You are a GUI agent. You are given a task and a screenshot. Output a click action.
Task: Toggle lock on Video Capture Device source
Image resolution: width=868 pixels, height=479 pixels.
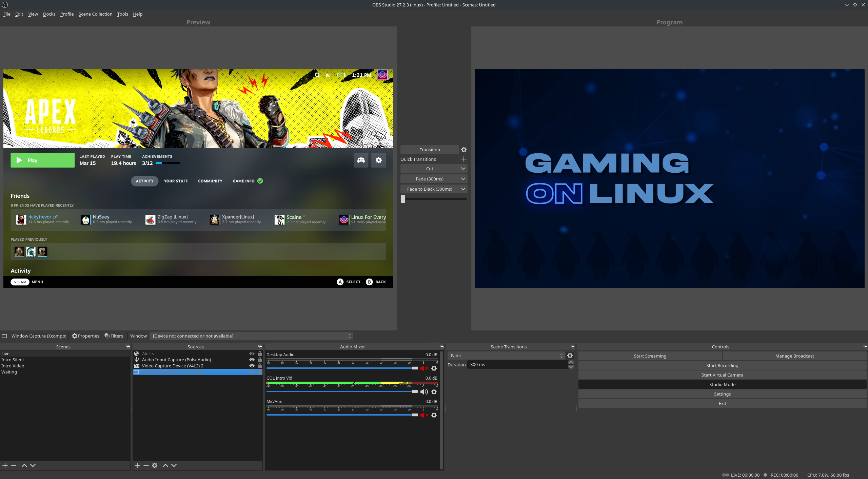coord(260,366)
